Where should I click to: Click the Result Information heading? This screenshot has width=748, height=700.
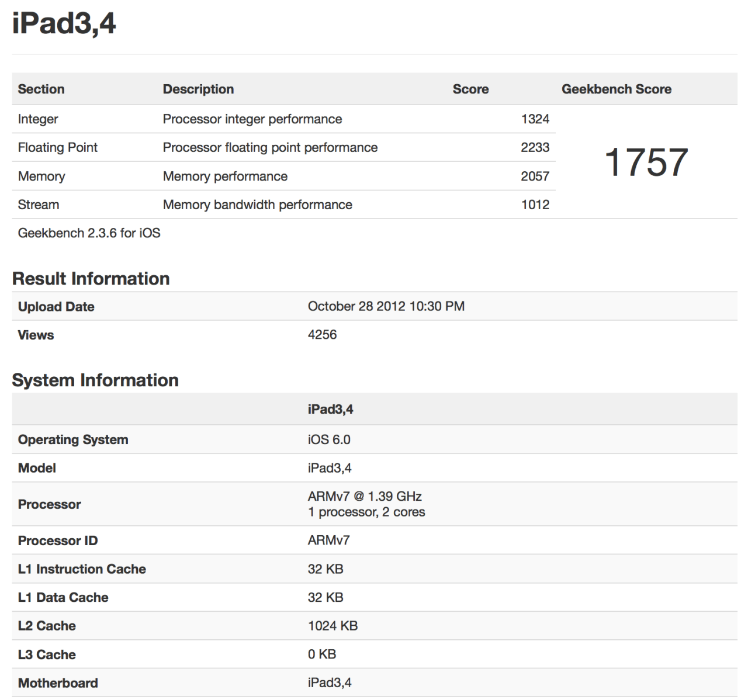(91, 279)
